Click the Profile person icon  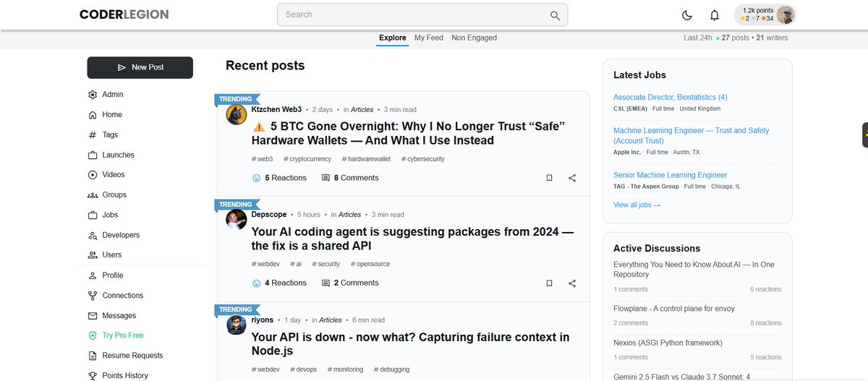point(93,275)
